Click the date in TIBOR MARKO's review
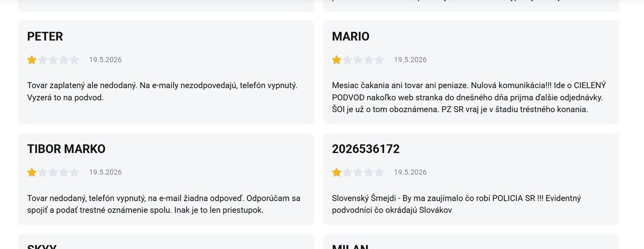The image size is (644, 249). [x=105, y=172]
